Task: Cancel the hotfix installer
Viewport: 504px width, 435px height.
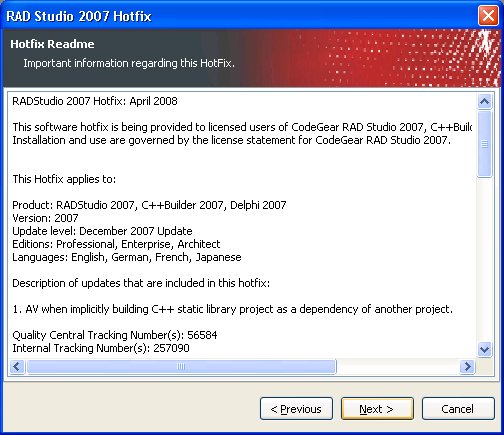Action: point(458,408)
